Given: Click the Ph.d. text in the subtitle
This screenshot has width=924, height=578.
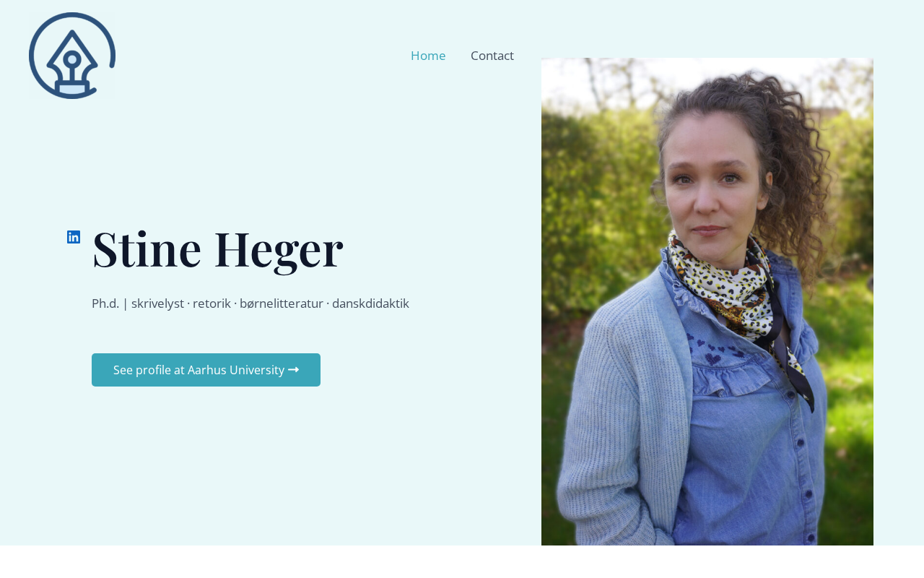Looking at the screenshot, I should coord(105,303).
